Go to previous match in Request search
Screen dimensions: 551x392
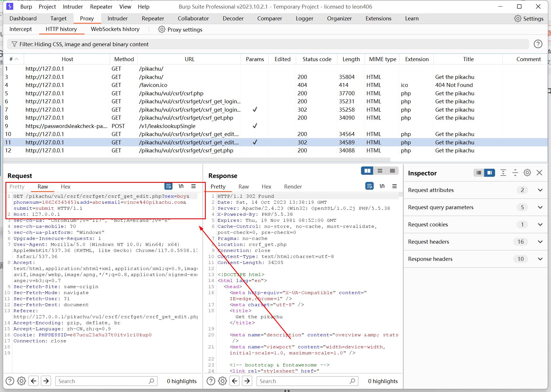[34, 381]
